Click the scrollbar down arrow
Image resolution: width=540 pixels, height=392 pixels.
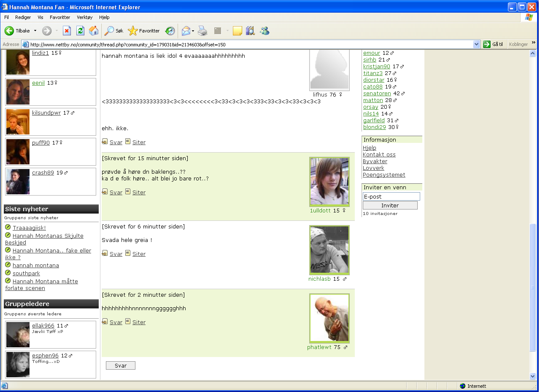point(533,376)
